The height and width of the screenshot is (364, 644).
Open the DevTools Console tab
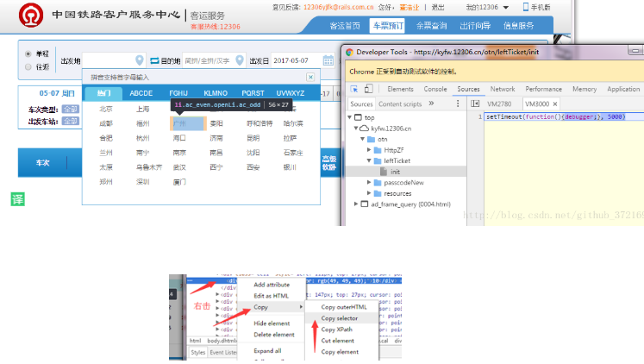[435, 89]
